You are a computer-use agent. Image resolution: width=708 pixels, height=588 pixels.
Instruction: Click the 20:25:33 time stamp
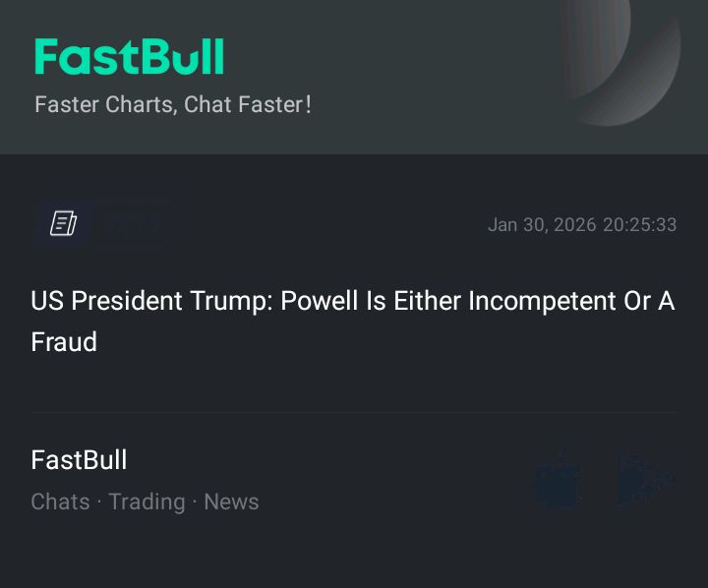pos(640,225)
